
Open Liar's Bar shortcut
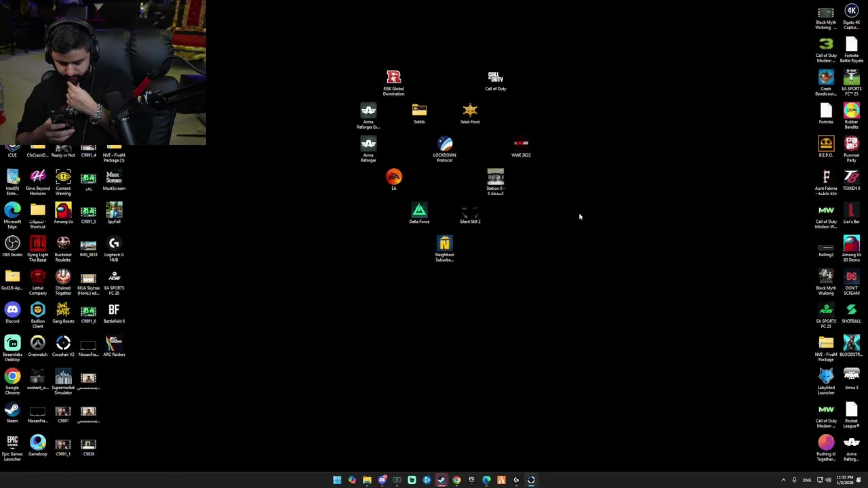click(x=851, y=213)
